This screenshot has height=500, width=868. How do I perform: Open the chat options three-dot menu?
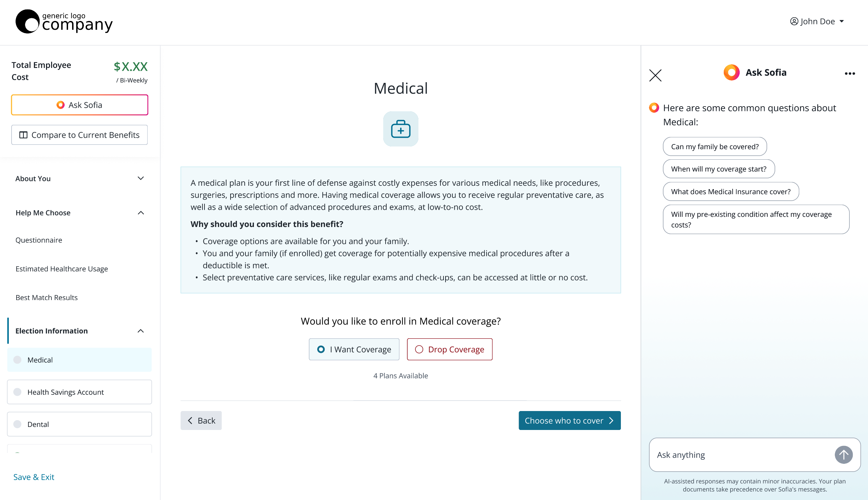(x=850, y=73)
